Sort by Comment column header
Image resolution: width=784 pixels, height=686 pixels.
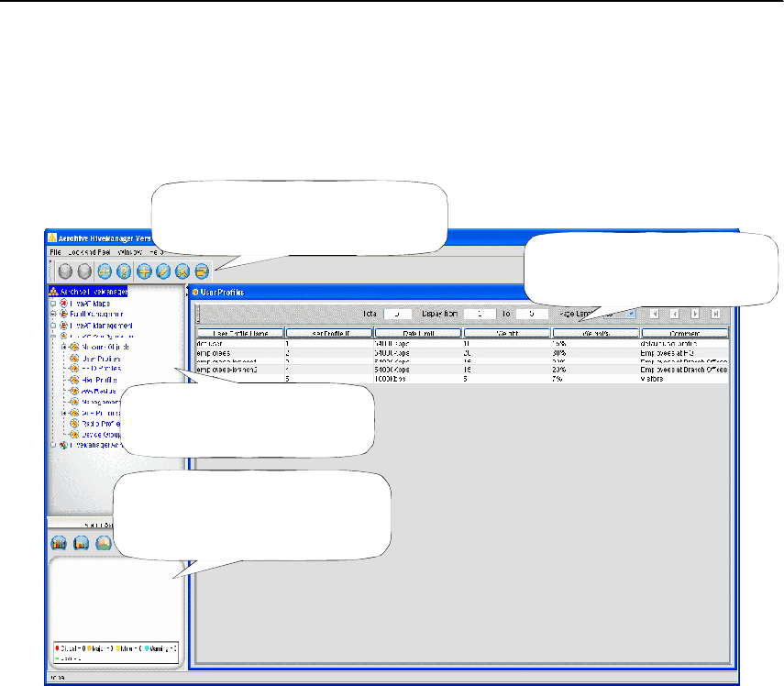(x=685, y=333)
